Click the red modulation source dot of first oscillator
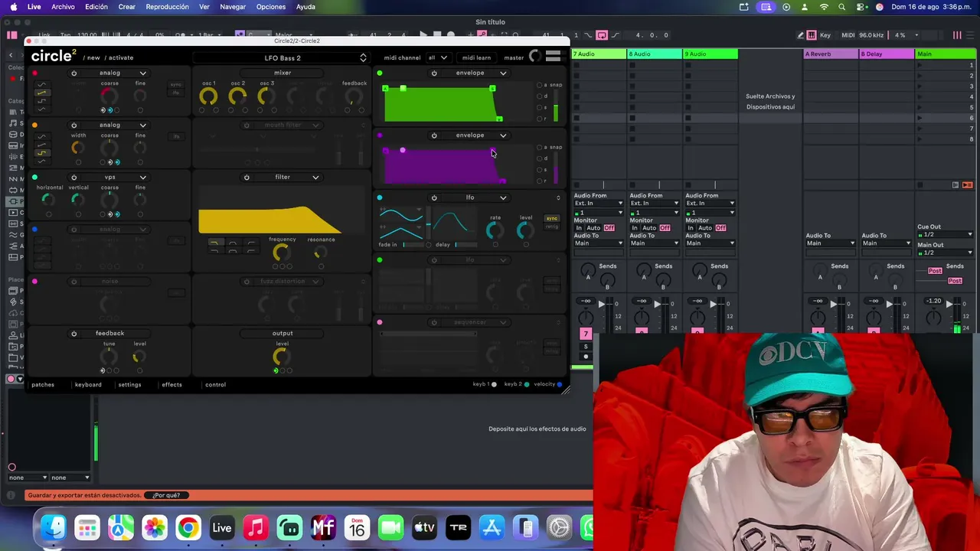The image size is (980, 551). 34,73
